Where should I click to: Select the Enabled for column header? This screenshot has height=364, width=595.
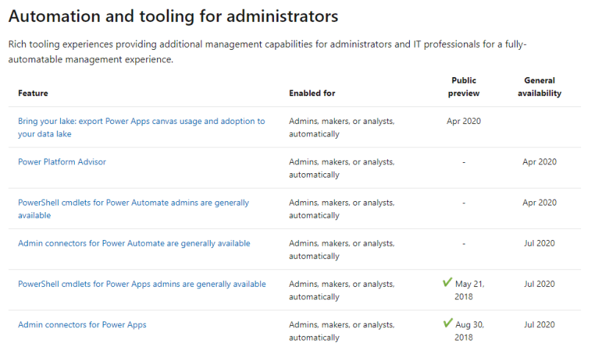(x=312, y=93)
